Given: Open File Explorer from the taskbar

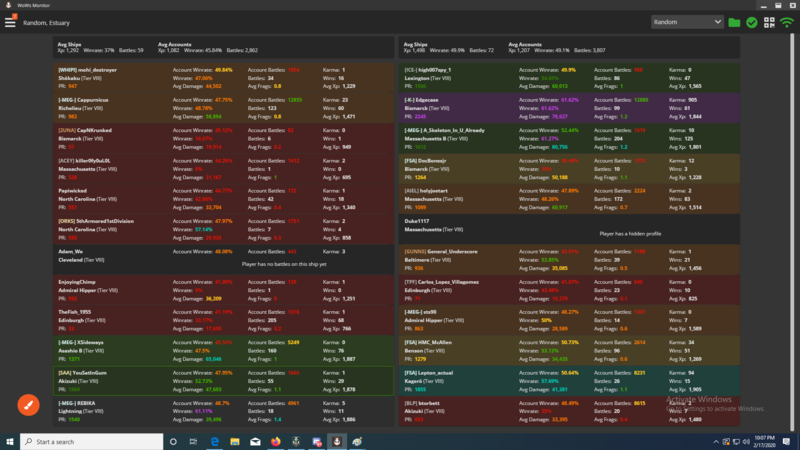Looking at the screenshot, I should (235, 441).
